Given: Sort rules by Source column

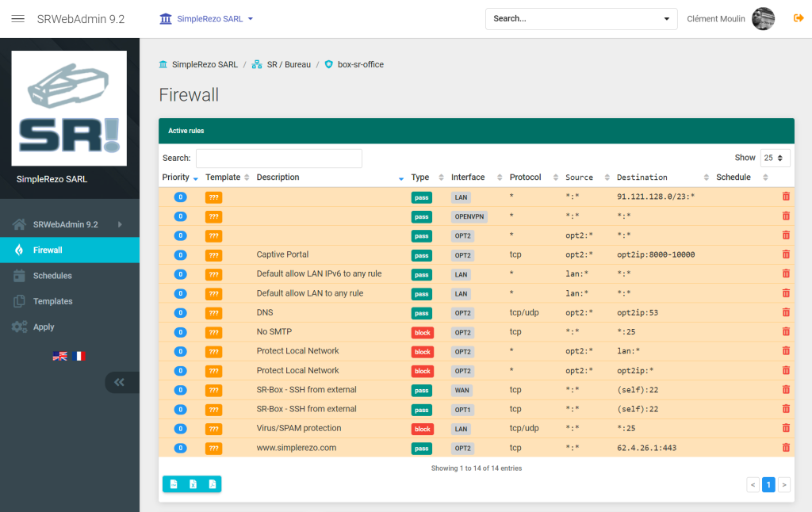Looking at the screenshot, I should pos(588,177).
